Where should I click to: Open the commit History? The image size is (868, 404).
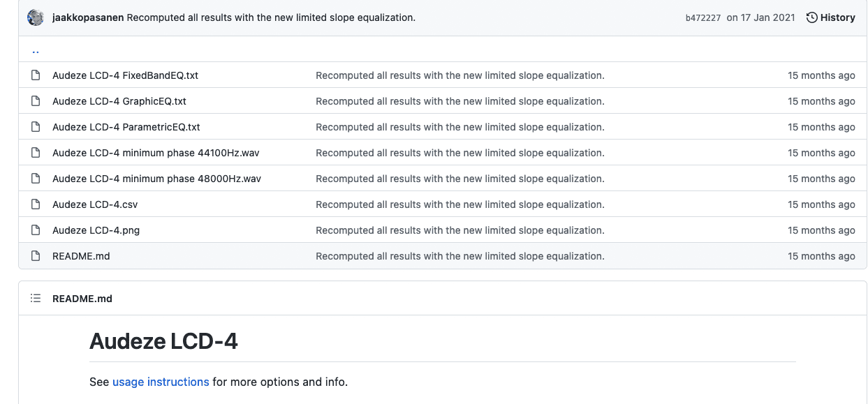831,17
